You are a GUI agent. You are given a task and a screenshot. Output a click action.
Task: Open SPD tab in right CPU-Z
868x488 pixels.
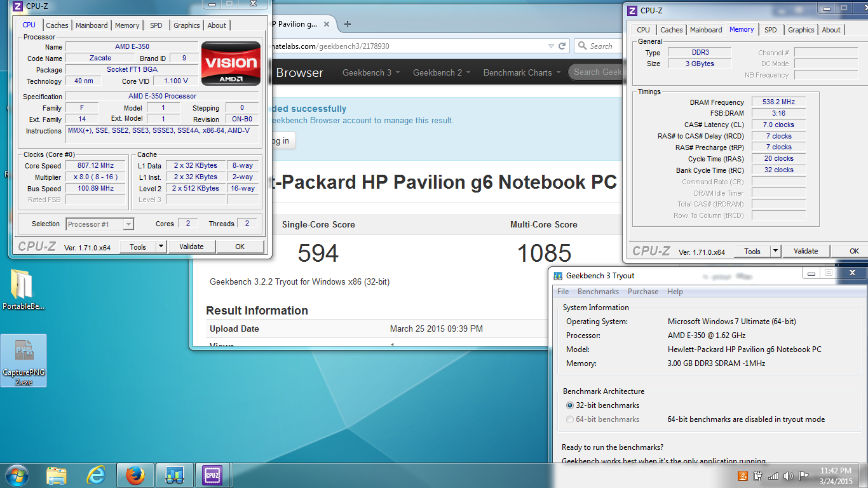coord(771,30)
